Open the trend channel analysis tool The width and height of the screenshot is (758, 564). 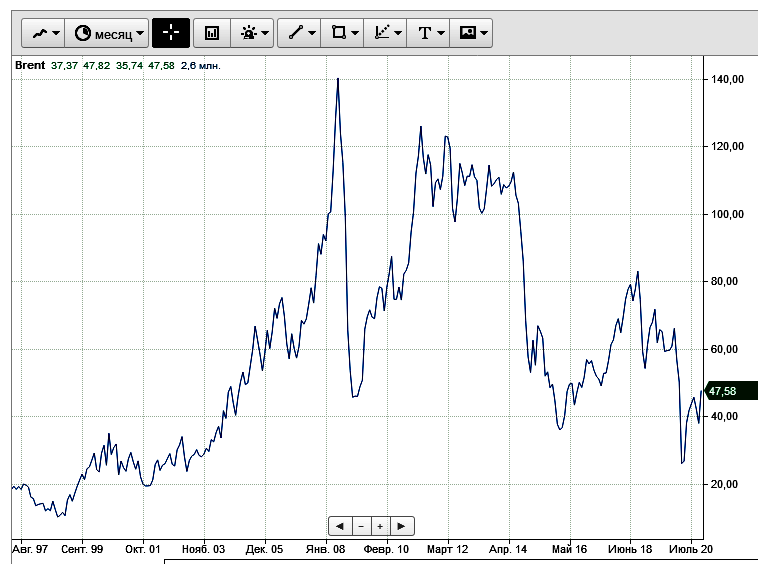[x=385, y=33]
